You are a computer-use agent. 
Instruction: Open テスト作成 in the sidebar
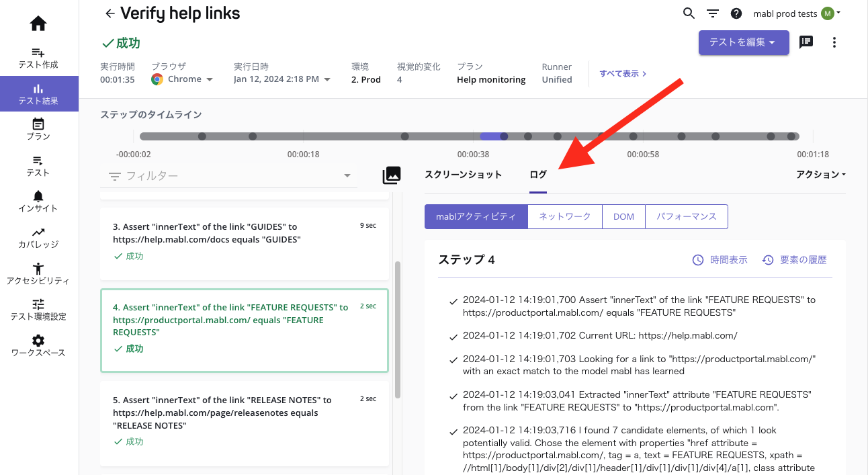click(38, 58)
